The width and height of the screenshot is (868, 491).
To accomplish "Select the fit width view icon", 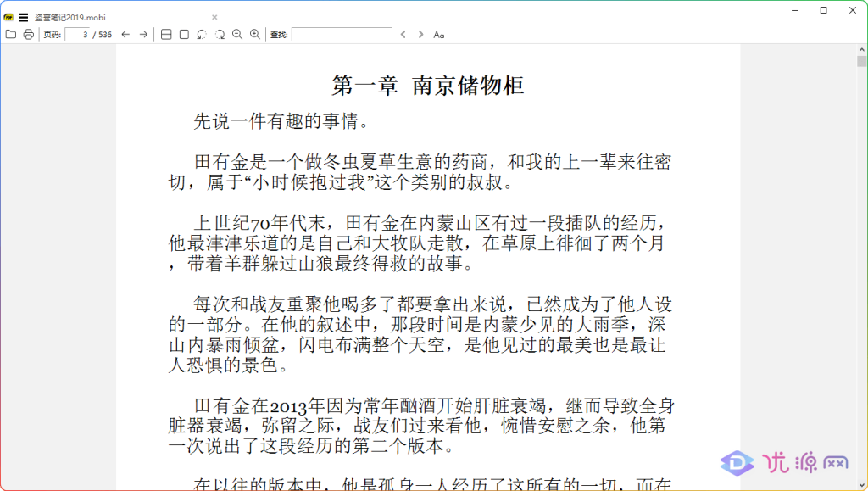I will tap(166, 35).
